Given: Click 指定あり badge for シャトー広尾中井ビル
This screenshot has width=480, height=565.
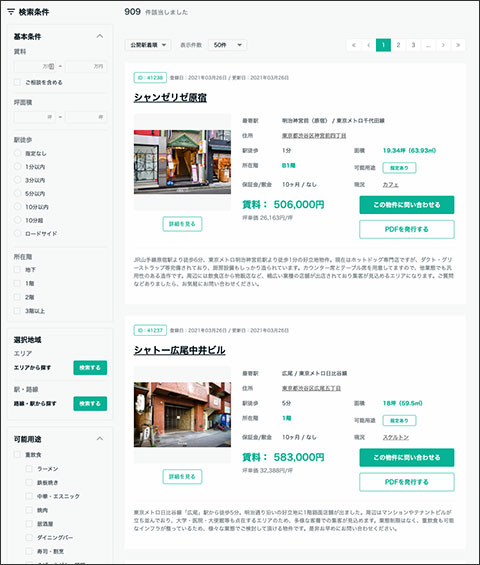Looking at the screenshot, I should (x=399, y=420).
